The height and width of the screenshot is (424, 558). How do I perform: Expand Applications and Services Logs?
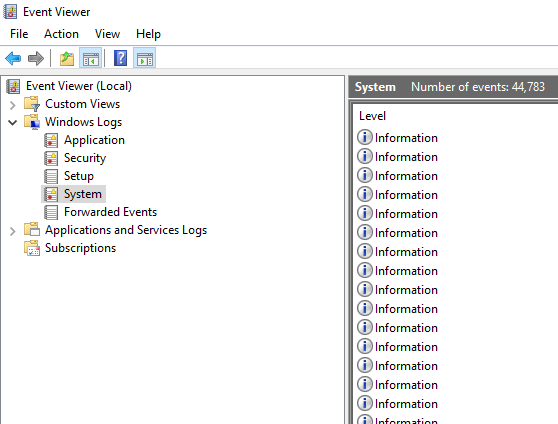[12, 231]
